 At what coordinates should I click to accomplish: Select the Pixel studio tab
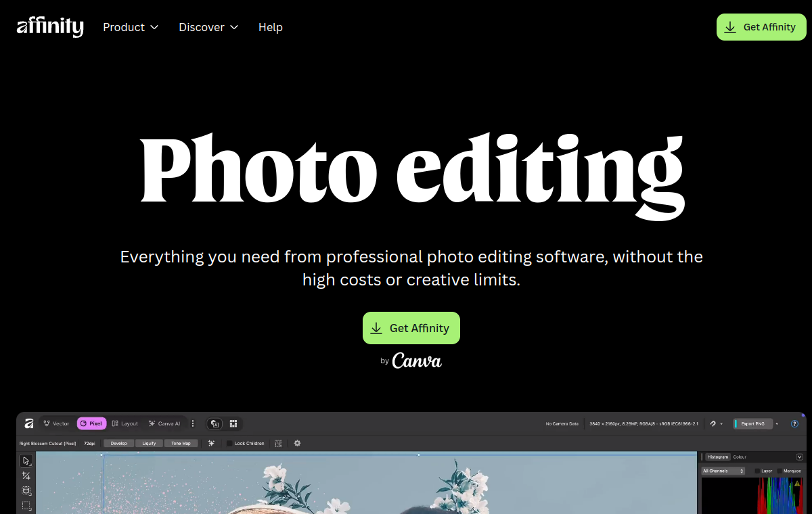(91, 423)
